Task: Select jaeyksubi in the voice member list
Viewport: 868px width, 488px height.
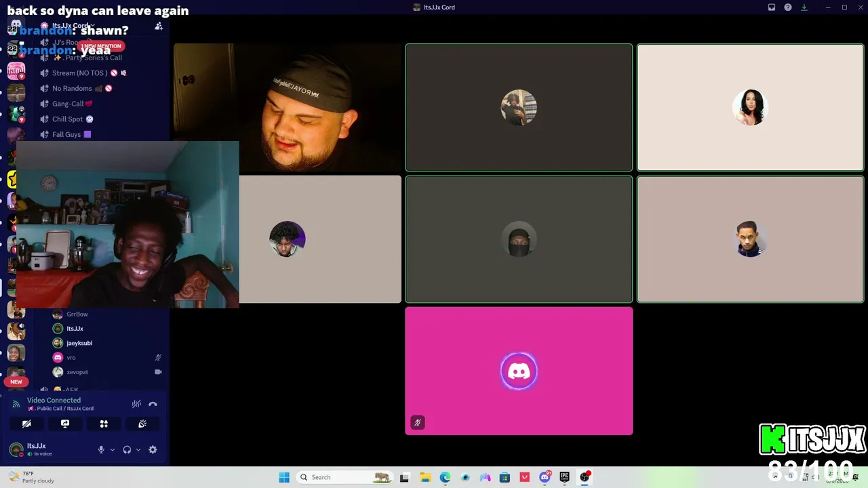Action: (79, 343)
